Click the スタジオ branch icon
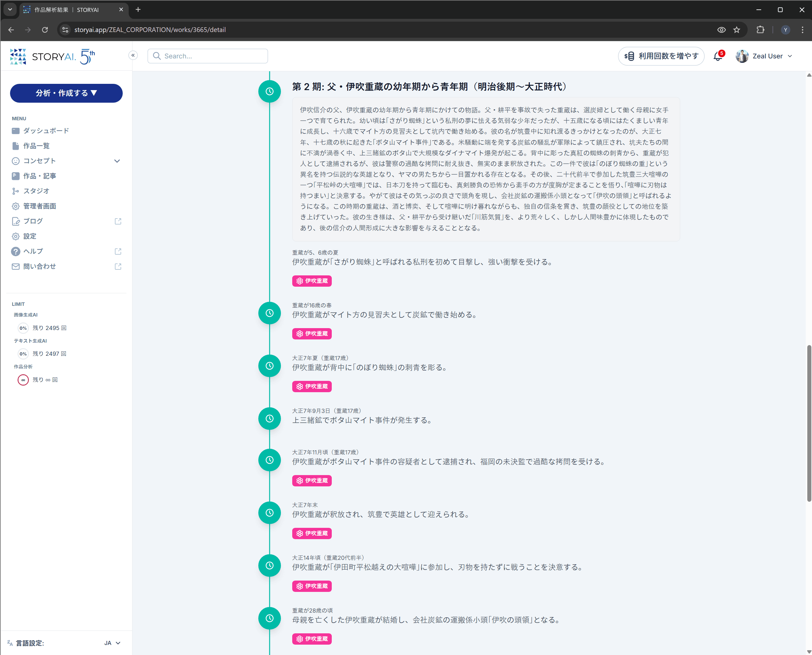The image size is (812, 655). pyautogui.click(x=15, y=191)
